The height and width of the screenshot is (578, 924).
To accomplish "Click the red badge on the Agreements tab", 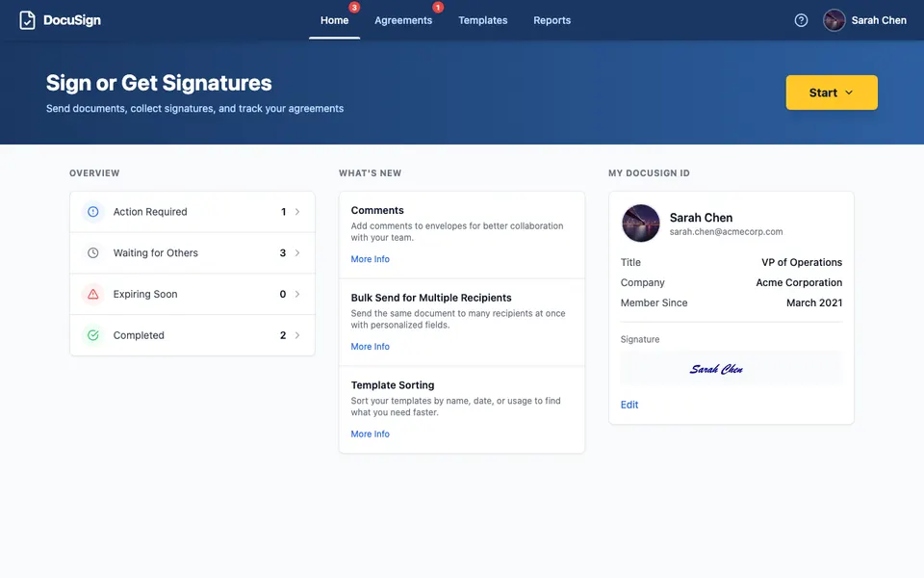I will tap(438, 7).
